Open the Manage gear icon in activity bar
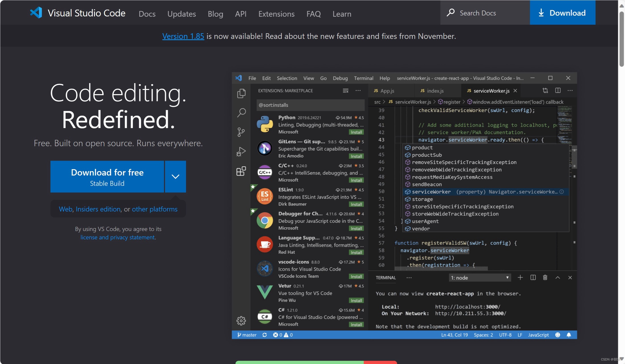The image size is (625, 364). pos(241,320)
